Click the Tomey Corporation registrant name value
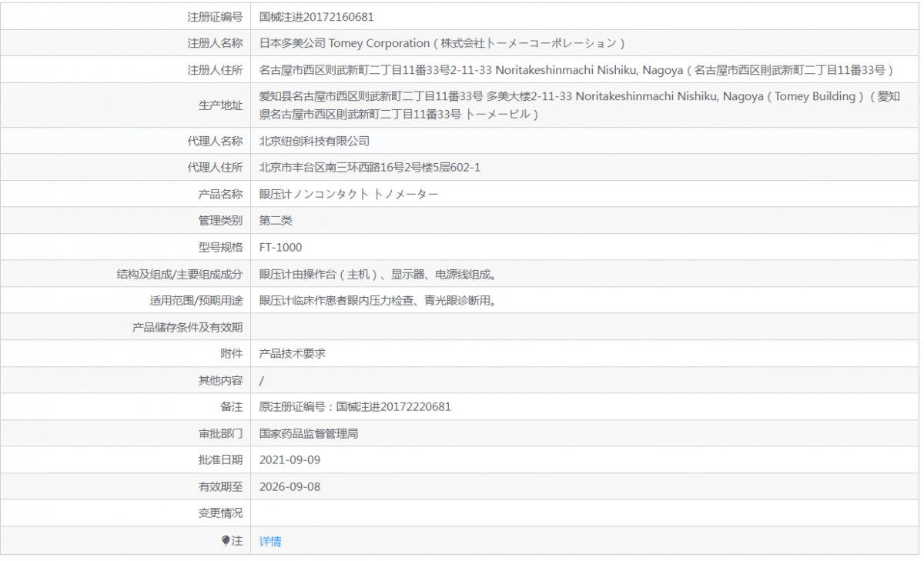 click(x=442, y=43)
